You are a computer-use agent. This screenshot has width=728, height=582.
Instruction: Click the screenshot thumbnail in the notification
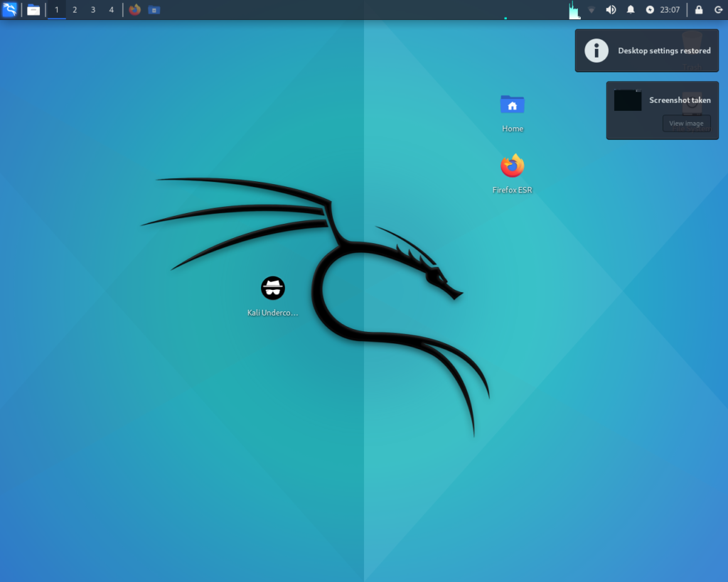[x=628, y=100]
